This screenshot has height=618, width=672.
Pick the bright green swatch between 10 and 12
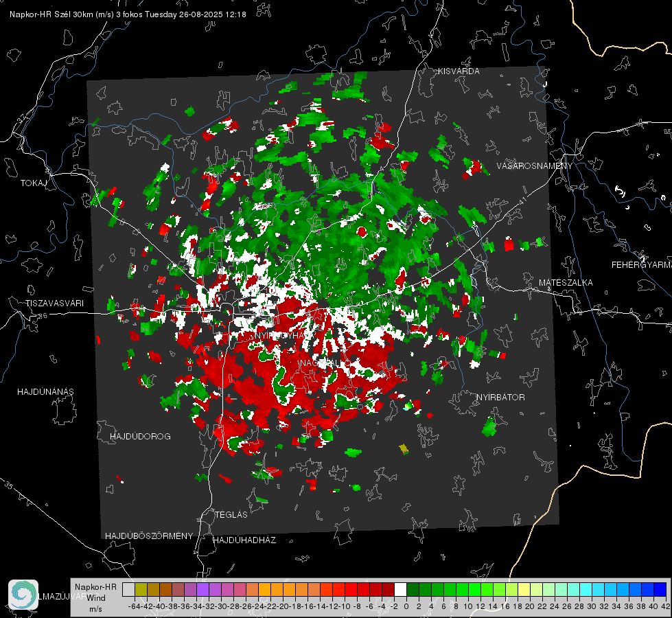coord(474,589)
